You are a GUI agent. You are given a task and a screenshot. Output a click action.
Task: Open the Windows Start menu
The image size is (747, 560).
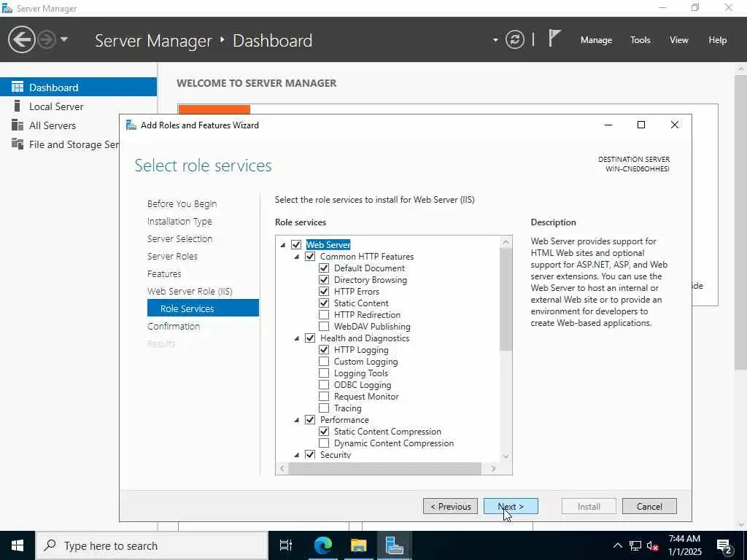click(18, 545)
